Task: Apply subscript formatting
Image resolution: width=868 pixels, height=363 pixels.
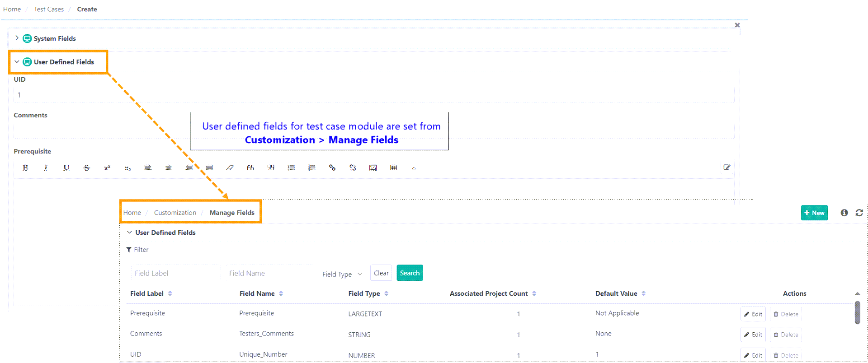Action: coord(127,168)
